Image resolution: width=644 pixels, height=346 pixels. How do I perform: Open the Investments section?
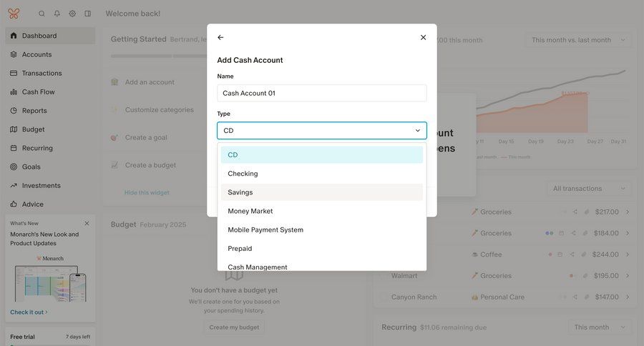[50, 186]
